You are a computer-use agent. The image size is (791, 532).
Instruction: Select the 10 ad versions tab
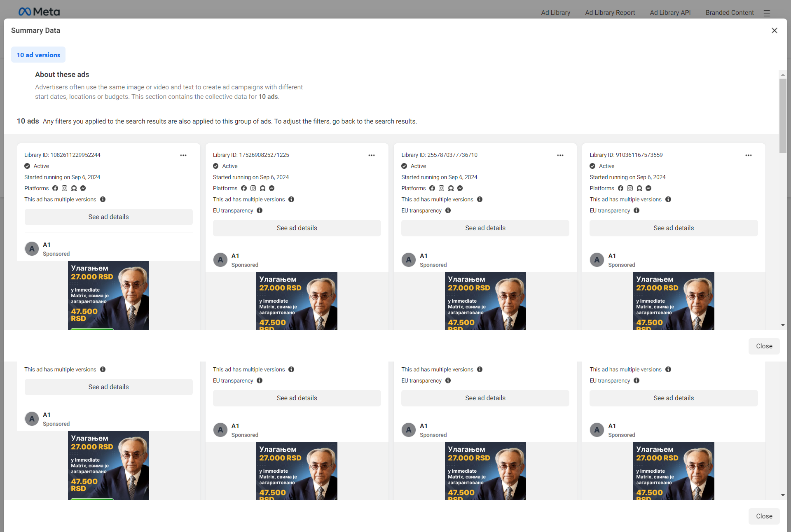pyautogui.click(x=38, y=55)
